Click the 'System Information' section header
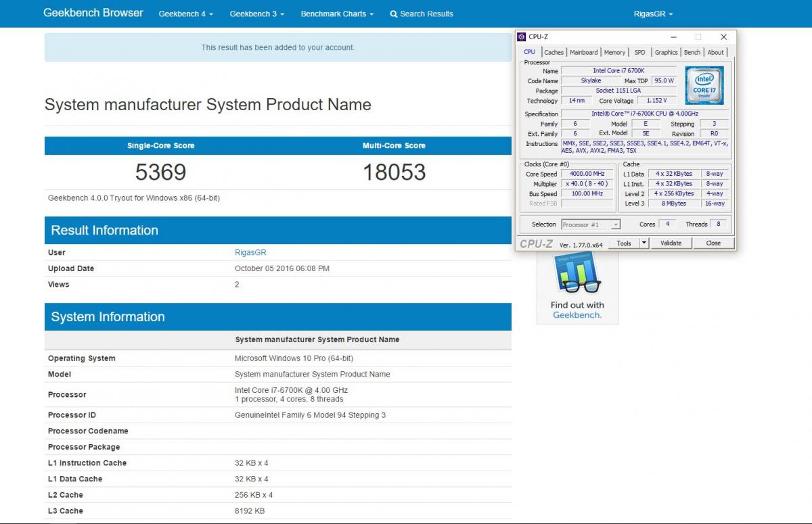The image size is (812, 524). pos(278,317)
